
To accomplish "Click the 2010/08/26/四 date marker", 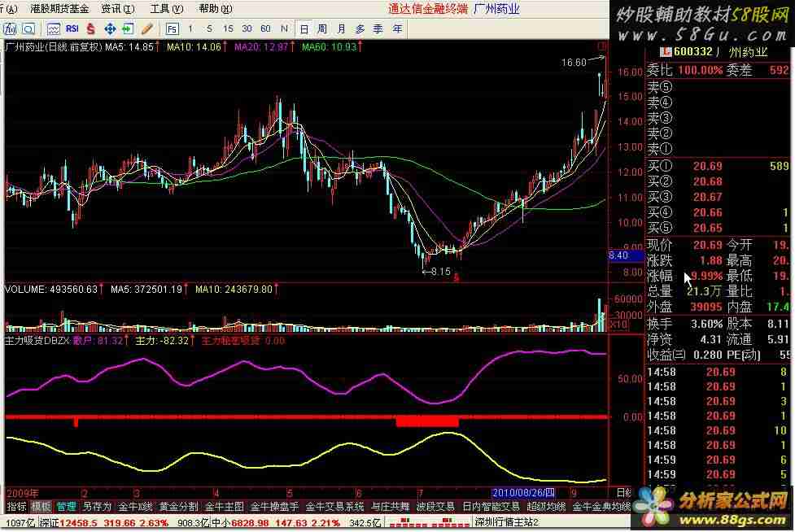I will [523, 492].
